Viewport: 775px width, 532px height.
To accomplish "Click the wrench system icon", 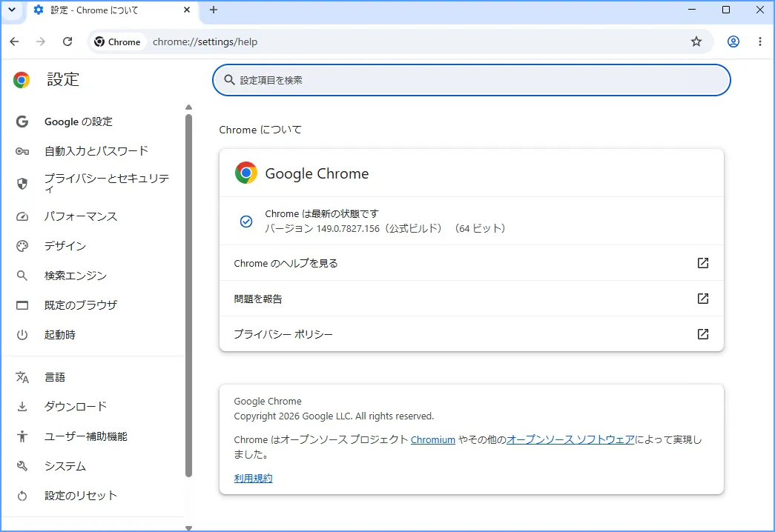I will [x=22, y=466].
